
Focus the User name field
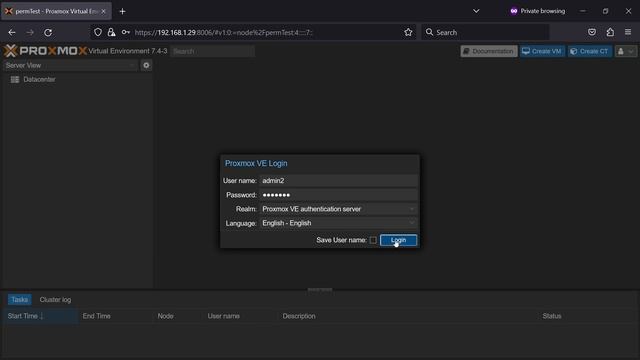tap(338, 180)
